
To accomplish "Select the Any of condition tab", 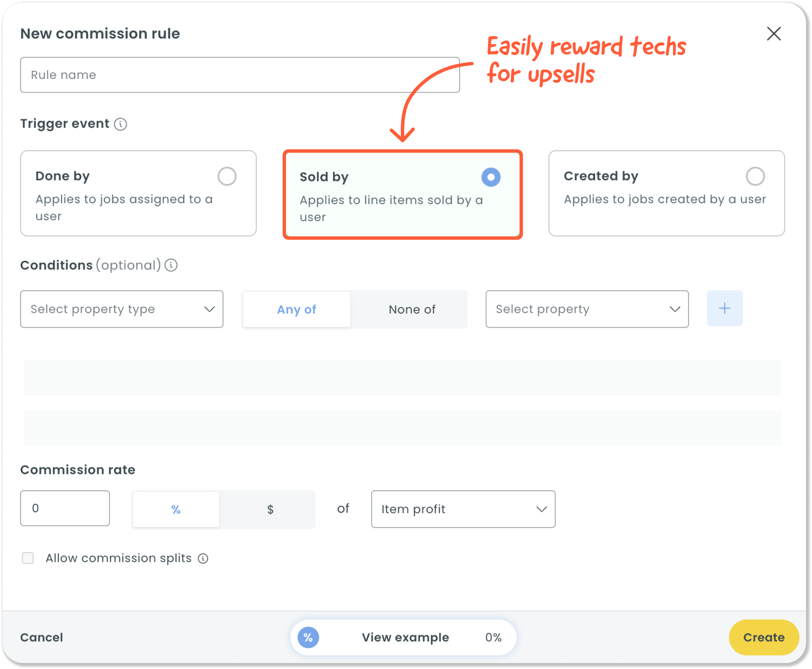I will (x=296, y=309).
